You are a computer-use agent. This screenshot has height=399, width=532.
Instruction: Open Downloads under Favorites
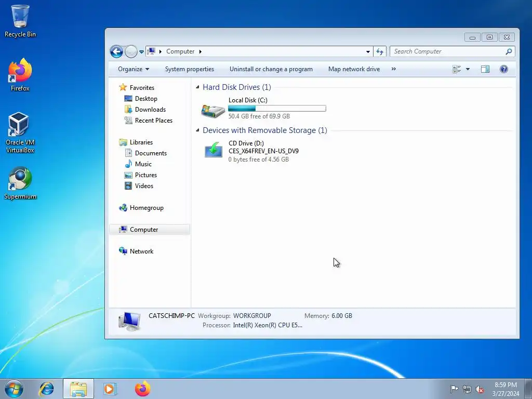pos(150,109)
